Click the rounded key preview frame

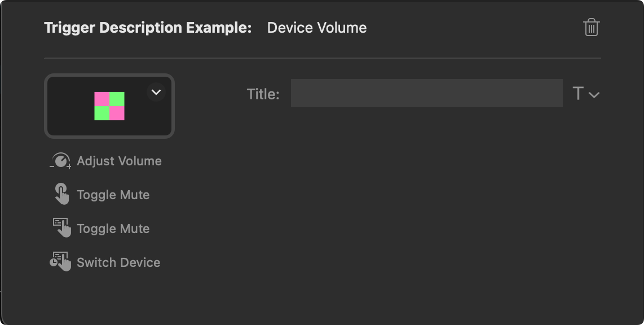coord(109,106)
